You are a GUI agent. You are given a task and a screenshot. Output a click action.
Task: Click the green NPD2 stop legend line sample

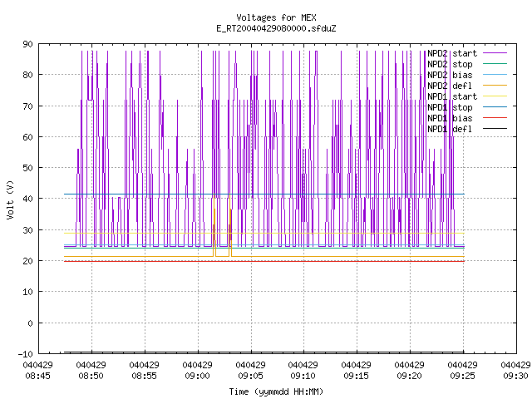click(495, 63)
